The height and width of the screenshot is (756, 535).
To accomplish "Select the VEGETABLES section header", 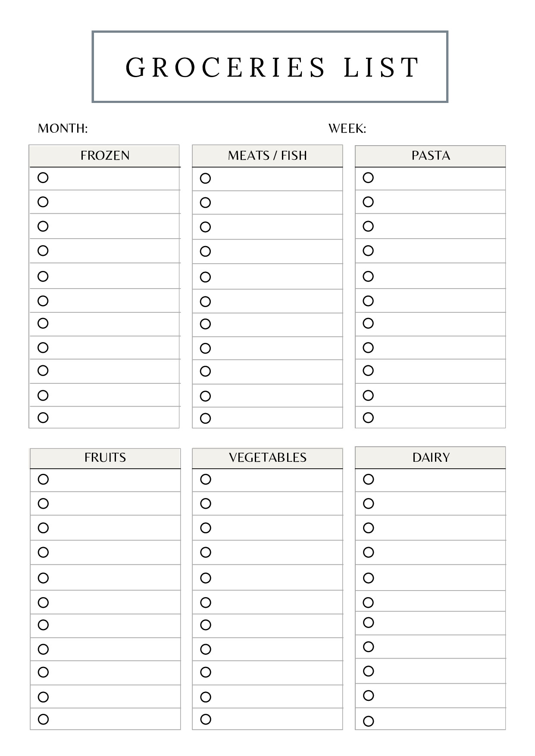I will 267,457.
